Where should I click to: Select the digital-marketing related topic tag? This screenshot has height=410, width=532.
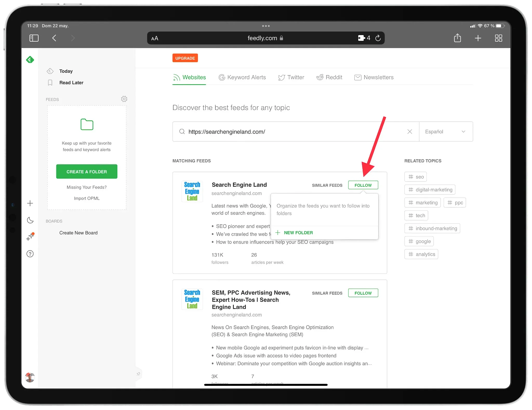[430, 190]
